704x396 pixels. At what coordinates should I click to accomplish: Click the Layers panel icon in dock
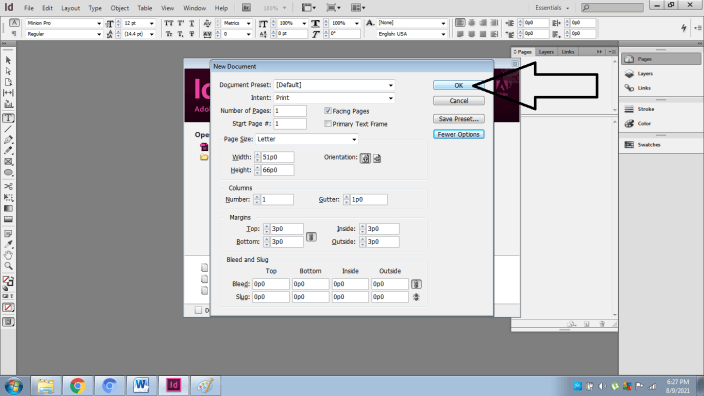pos(629,74)
